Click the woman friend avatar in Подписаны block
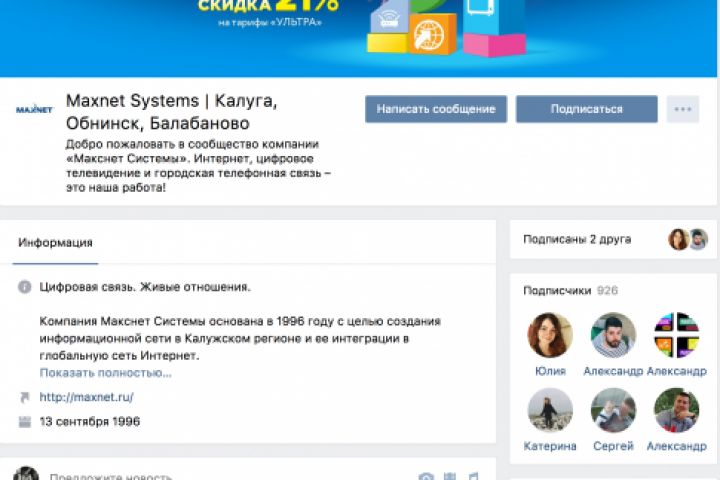This screenshot has height=480, width=720. pyautogui.click(x=678, y=239)
